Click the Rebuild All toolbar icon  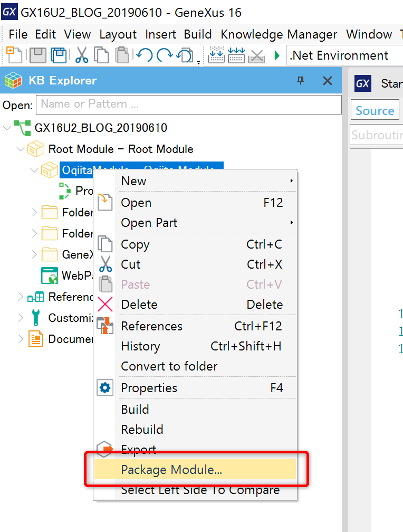point(236,55)
